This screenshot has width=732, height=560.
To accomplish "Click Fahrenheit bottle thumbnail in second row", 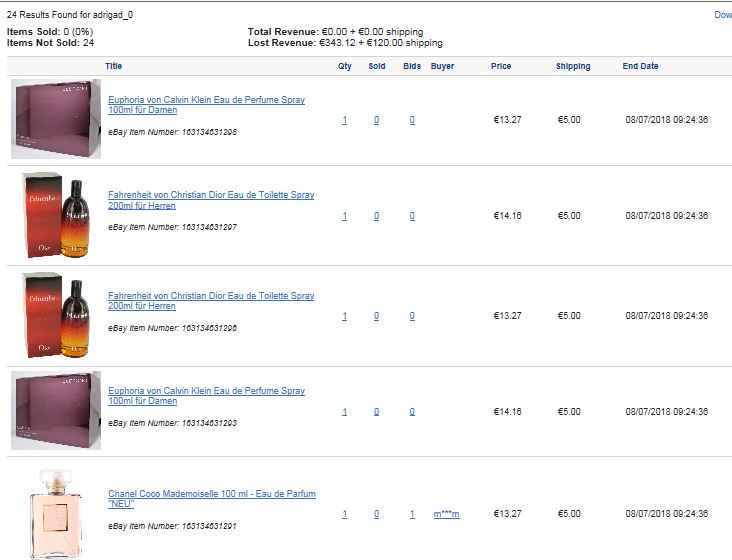I will [56, 215].
